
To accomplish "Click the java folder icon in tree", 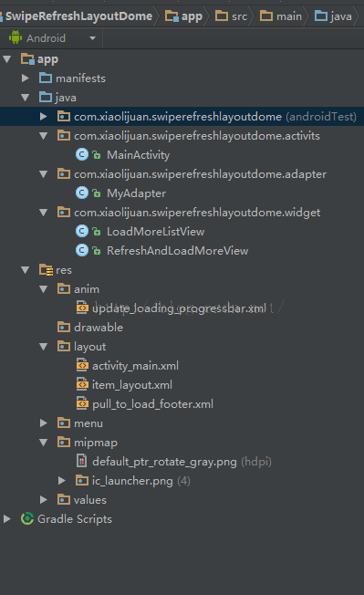I will tap(46, 97).
